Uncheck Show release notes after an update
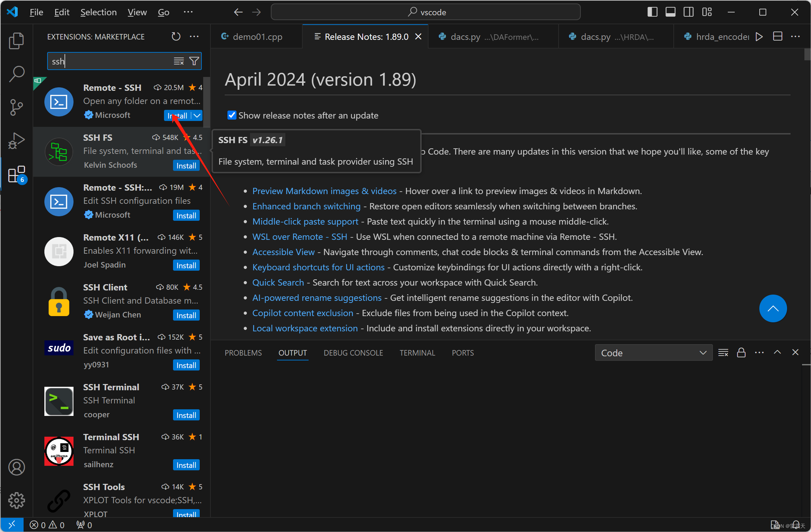Screen dimensions: 811x532 (232, 115)
